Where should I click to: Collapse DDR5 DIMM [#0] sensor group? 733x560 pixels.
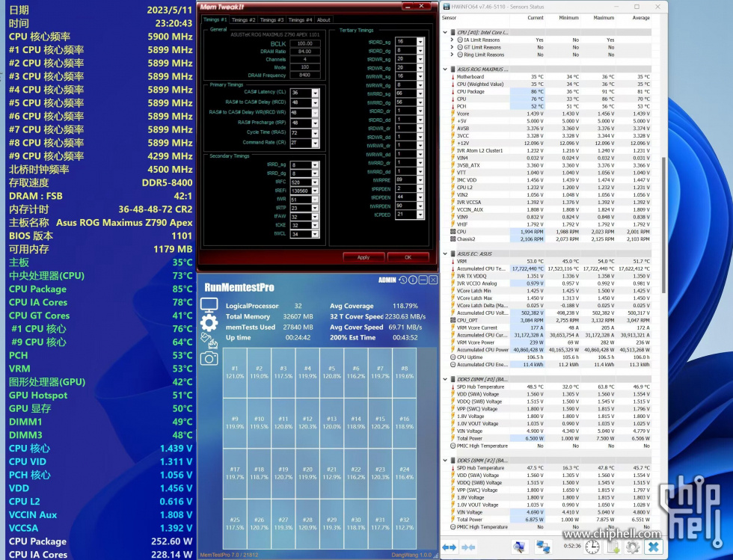(x=445, y=379)
